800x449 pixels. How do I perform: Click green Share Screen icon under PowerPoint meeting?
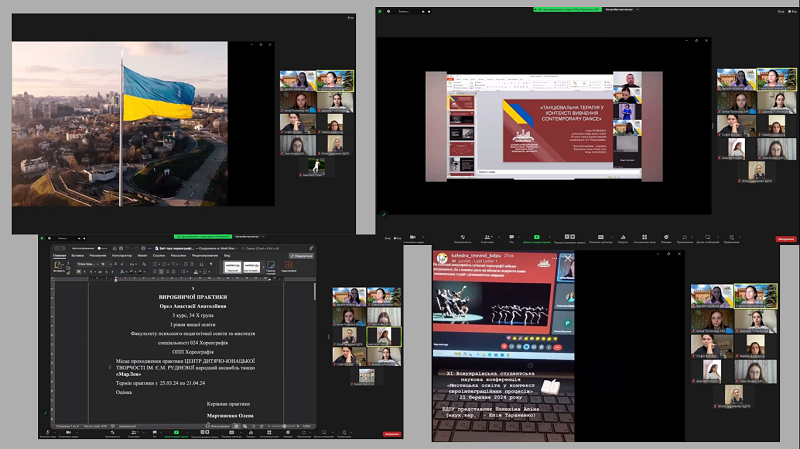coord(537,238)
